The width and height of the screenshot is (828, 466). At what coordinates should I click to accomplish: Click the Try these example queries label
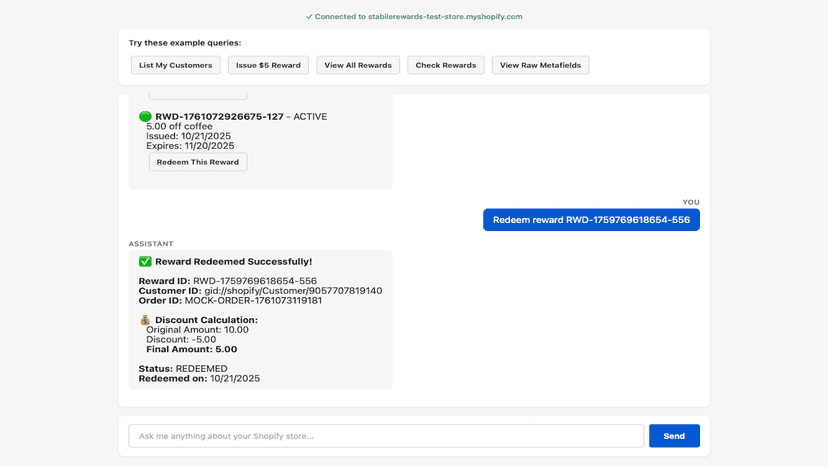[x=185, y=43]
